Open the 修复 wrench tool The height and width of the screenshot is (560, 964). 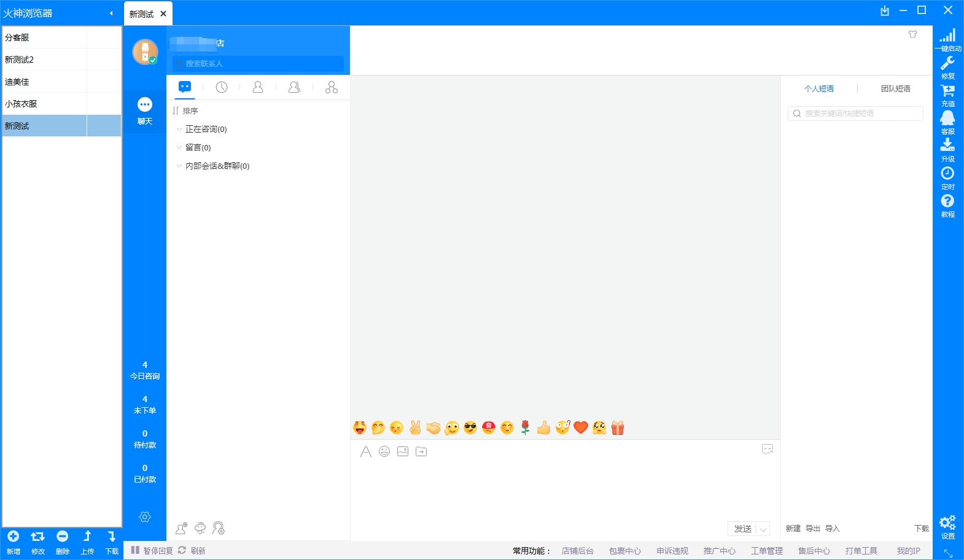pyautogui.click(x=947, y=63)
